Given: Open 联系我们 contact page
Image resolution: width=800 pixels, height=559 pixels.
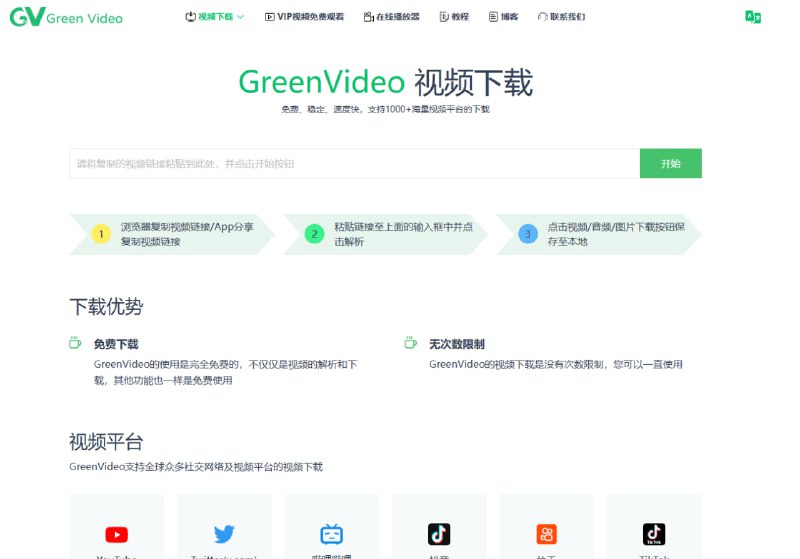Looking at the screenshot, I should pos(561,17).
